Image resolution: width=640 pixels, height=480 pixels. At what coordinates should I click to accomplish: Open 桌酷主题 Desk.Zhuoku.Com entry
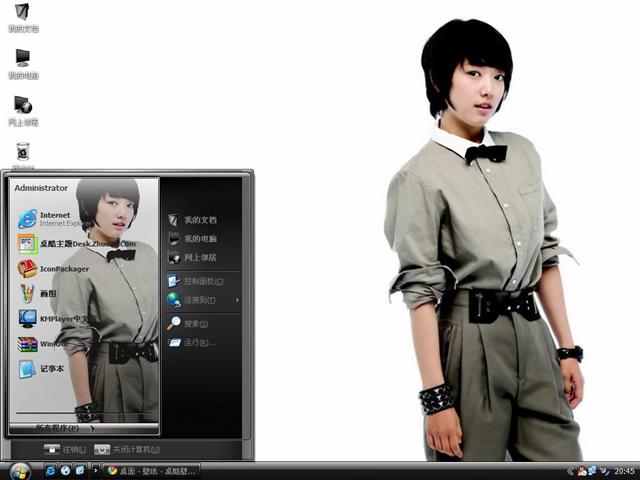(76, 244)
